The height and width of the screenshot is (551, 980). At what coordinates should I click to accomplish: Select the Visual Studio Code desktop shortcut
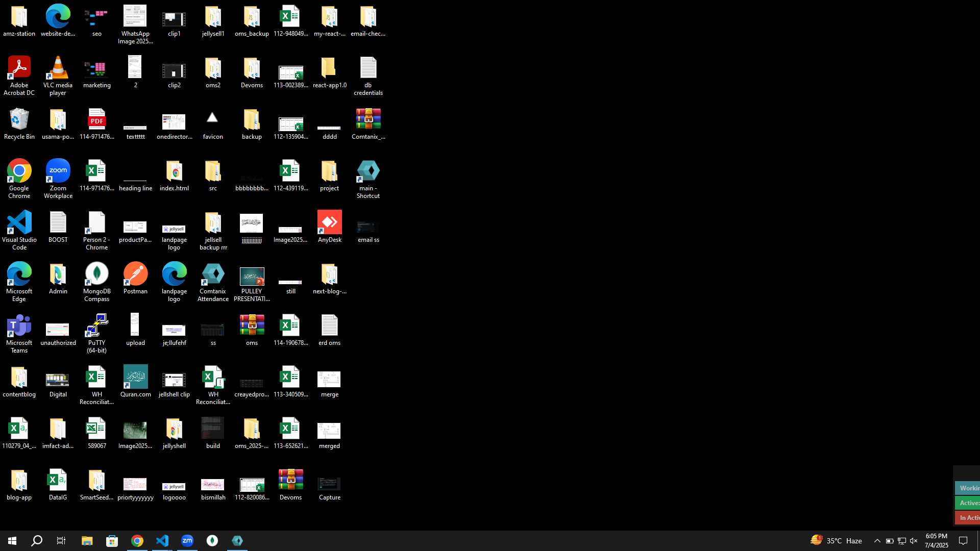pyautogui.click(x=19, y=231)
